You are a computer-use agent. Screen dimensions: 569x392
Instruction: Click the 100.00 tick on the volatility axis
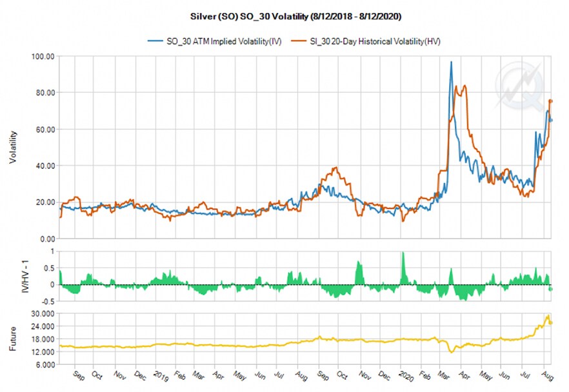click(x=41, y=57)
